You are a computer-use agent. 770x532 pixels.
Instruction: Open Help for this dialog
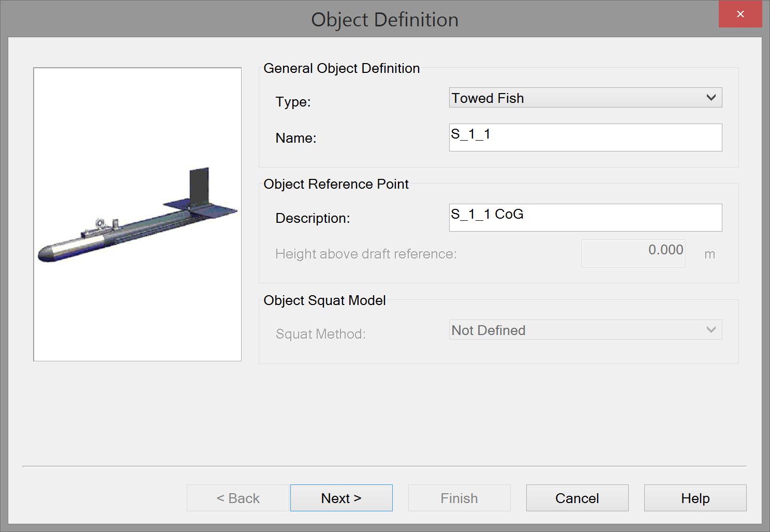pos(695,498)
